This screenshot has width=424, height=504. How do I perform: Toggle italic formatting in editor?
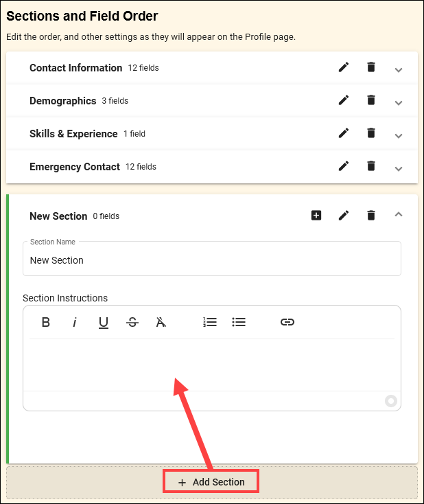click(75, 322)
